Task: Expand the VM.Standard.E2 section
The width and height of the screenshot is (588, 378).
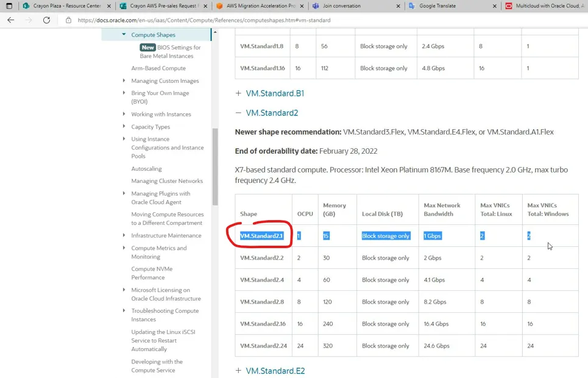Action: [x=238, y=371]
